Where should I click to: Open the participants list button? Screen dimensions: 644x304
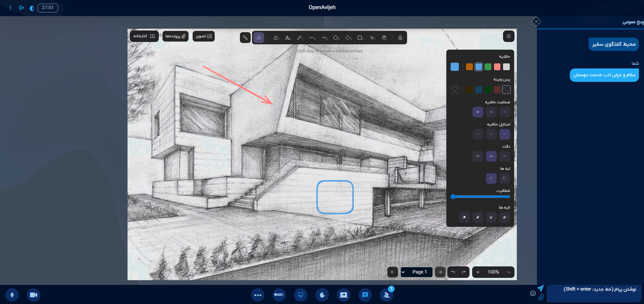tap(387, 295)
